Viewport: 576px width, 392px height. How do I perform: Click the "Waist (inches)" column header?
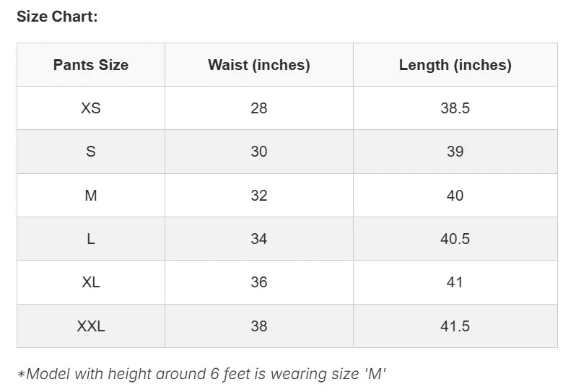click(259, 65)
